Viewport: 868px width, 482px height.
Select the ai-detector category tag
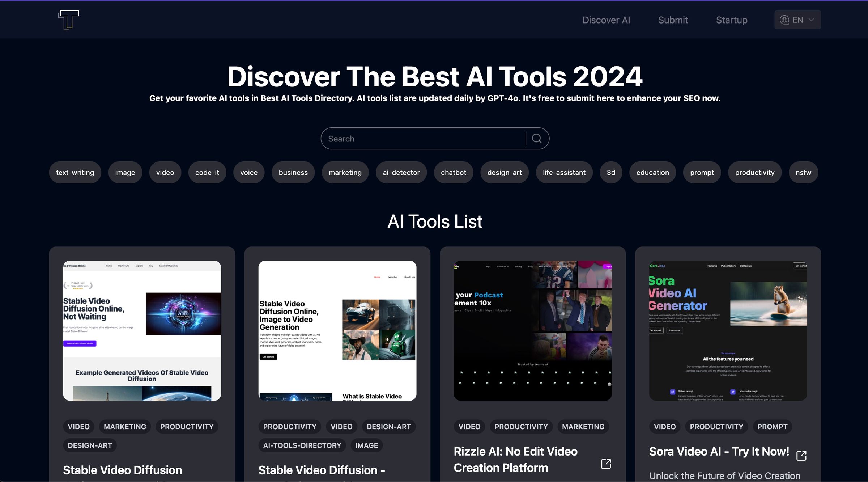click(401, 172)
